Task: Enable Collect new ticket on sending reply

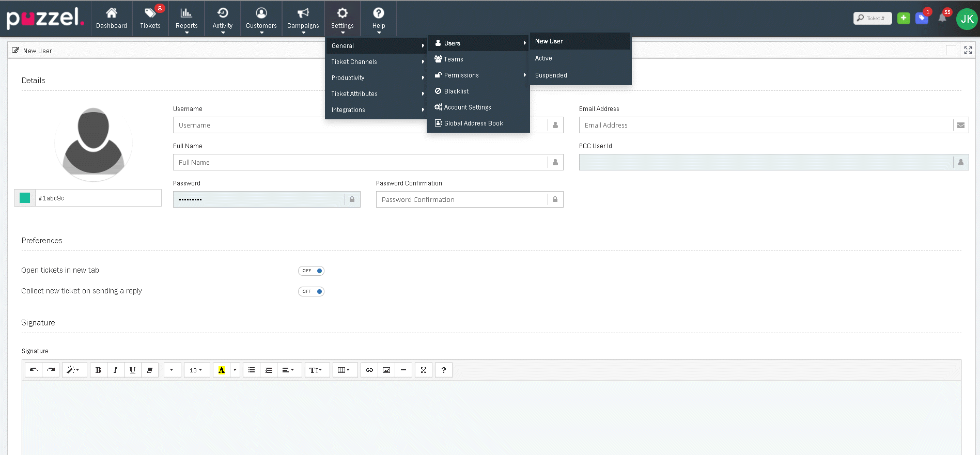Action: pyautogui.click(x=311, y=291)
